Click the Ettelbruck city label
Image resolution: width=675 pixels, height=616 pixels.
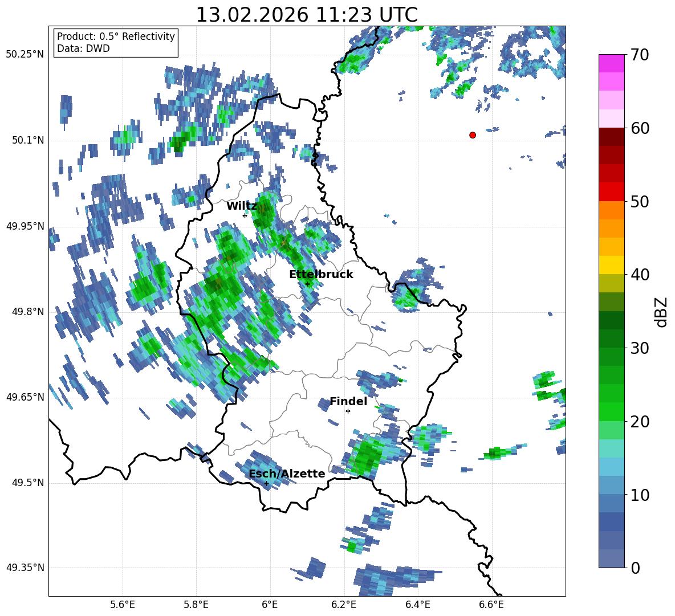(321, 275)
